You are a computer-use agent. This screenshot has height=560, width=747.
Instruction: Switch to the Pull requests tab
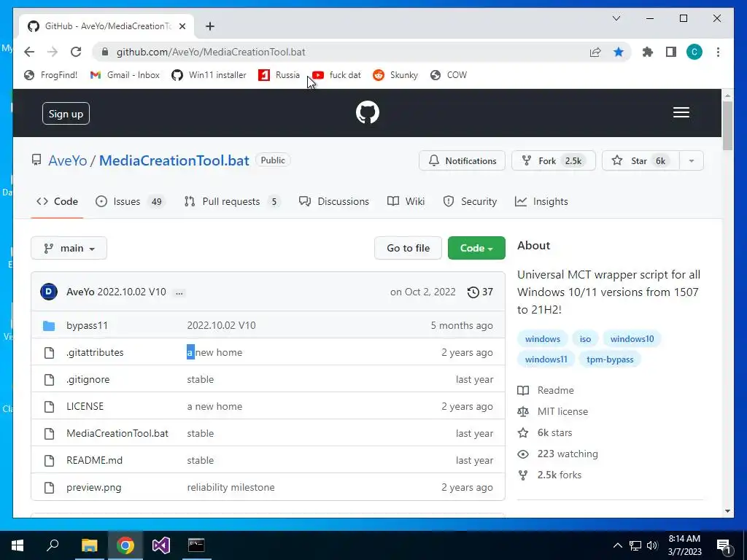tap(233, 201)
